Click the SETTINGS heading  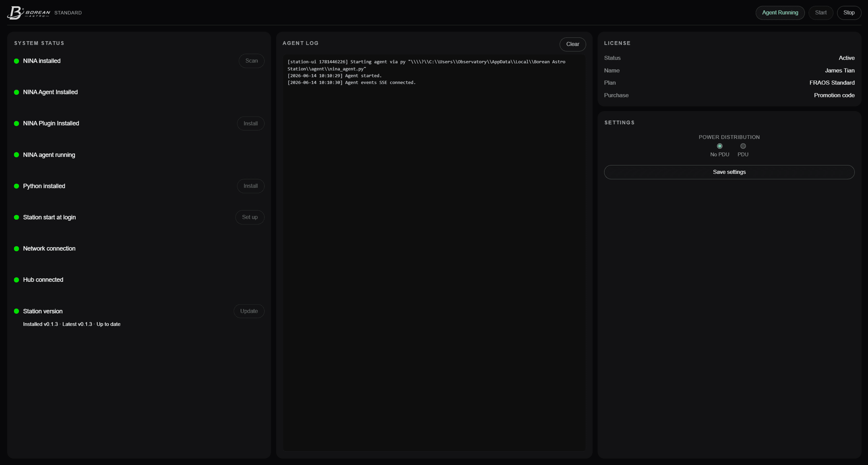coord(619,123)
